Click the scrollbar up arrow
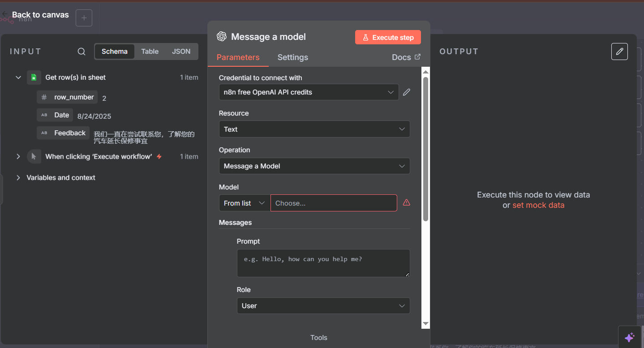644x348 pixels. click(426, 71)
